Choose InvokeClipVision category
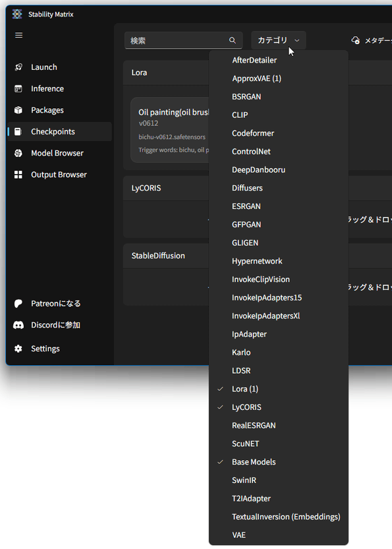 point(279,279)
